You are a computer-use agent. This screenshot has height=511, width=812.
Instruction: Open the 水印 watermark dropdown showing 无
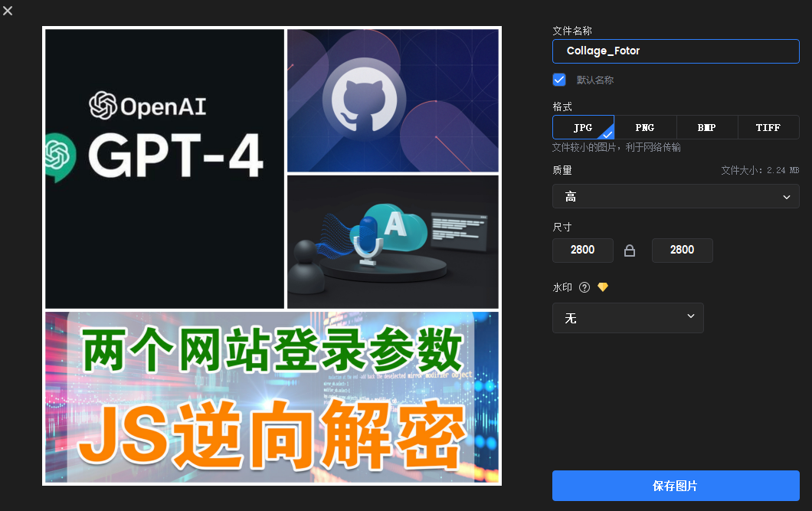[627, 318]
